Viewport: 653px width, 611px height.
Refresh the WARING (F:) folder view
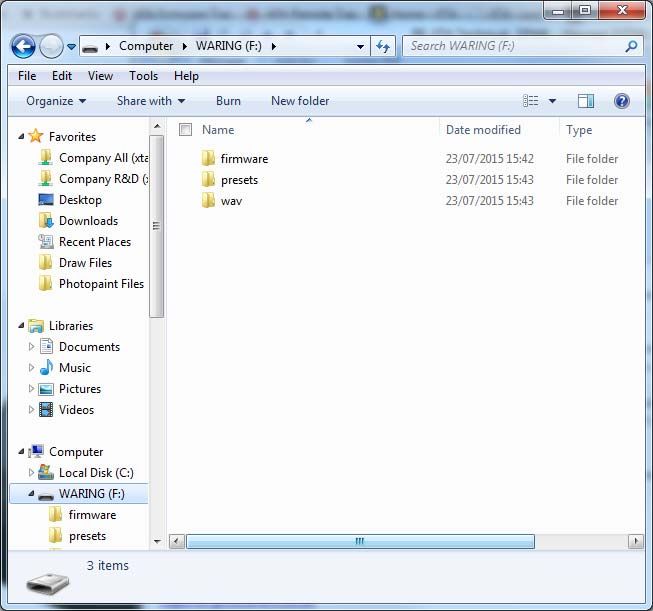click(x=383, y=46)
